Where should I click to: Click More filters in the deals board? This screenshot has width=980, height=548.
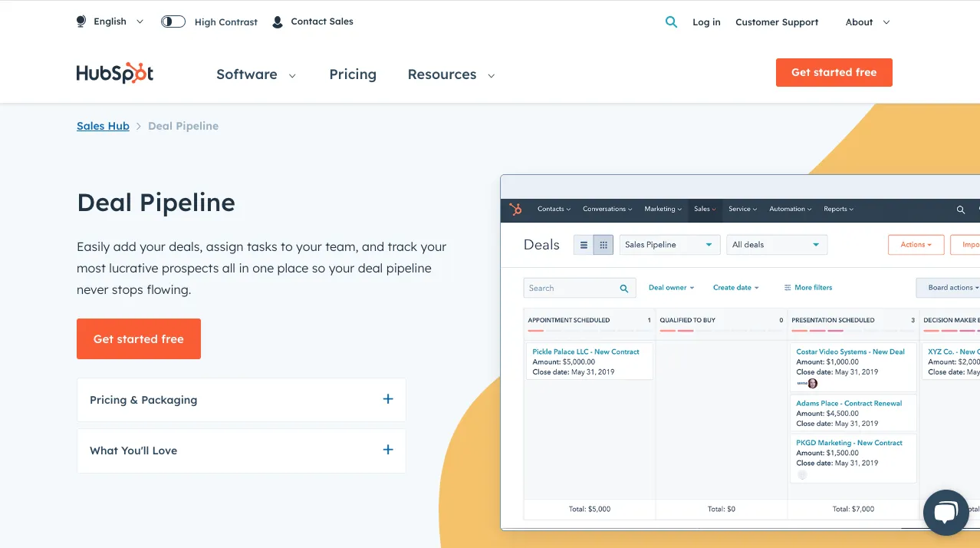point(808,288)
